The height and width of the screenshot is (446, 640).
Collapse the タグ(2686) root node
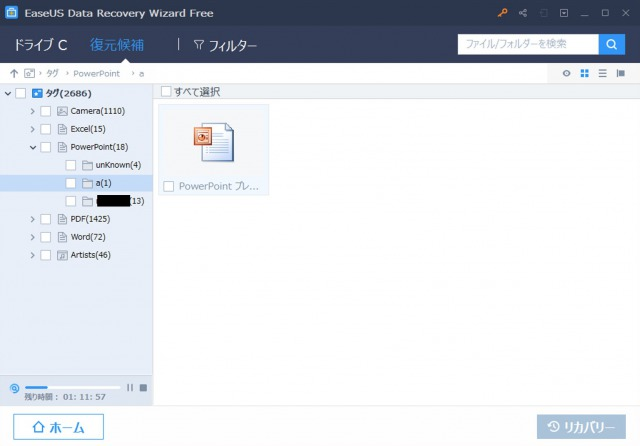click(x=8, y=93)
